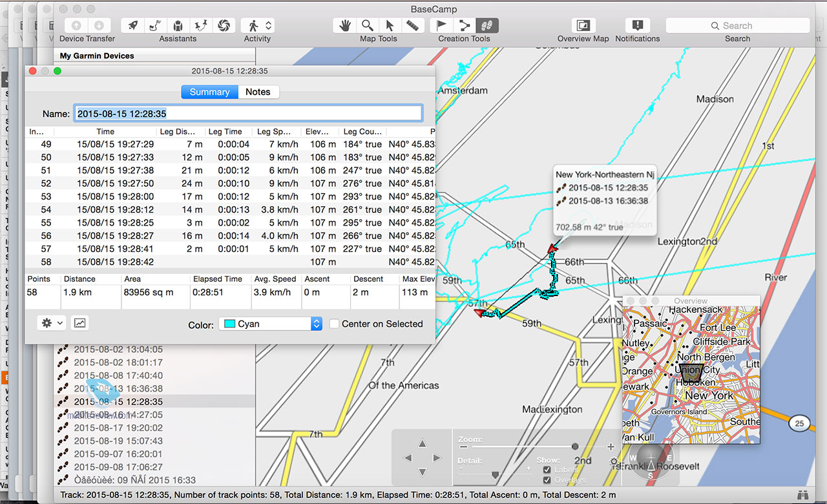Image resolution: width=827 pixels, height=504 pixels.
Task: Select the walking Activity profile icon
Action: 253,25
